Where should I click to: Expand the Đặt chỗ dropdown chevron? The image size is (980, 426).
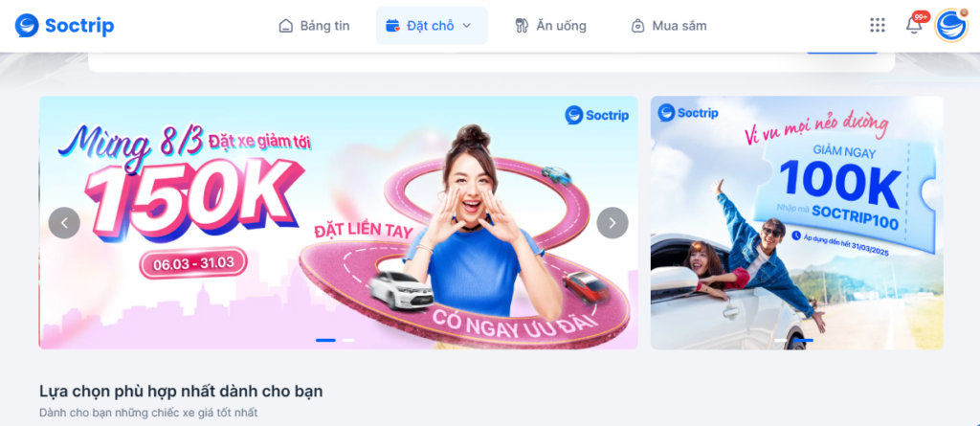[466, 26]
